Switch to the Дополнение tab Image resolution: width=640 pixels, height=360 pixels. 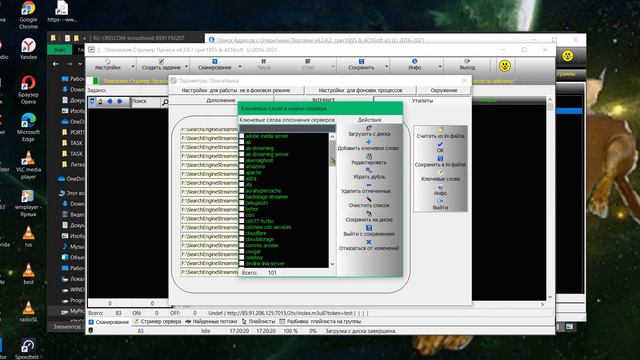coord(221,100)
